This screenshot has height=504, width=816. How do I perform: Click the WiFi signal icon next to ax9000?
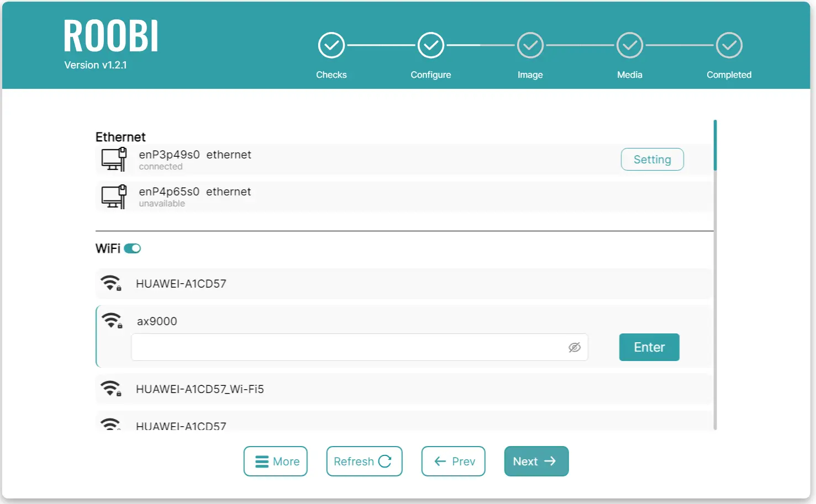(112, 321)
